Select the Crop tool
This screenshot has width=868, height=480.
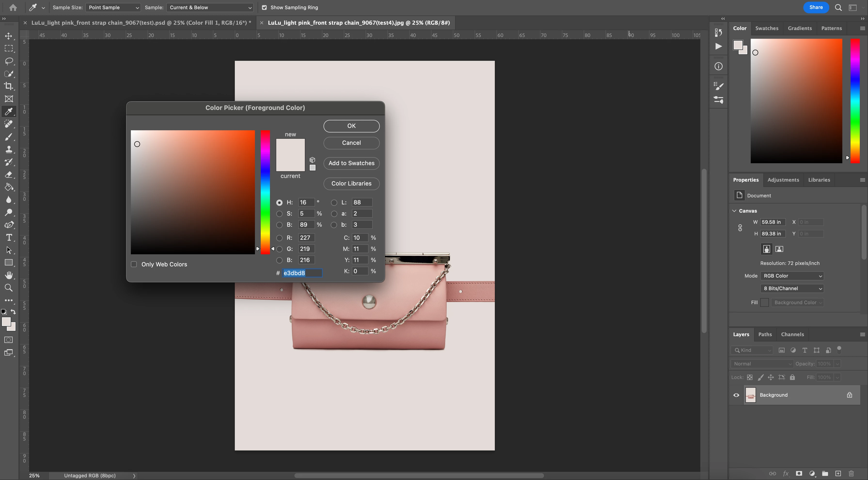point(9,86)
